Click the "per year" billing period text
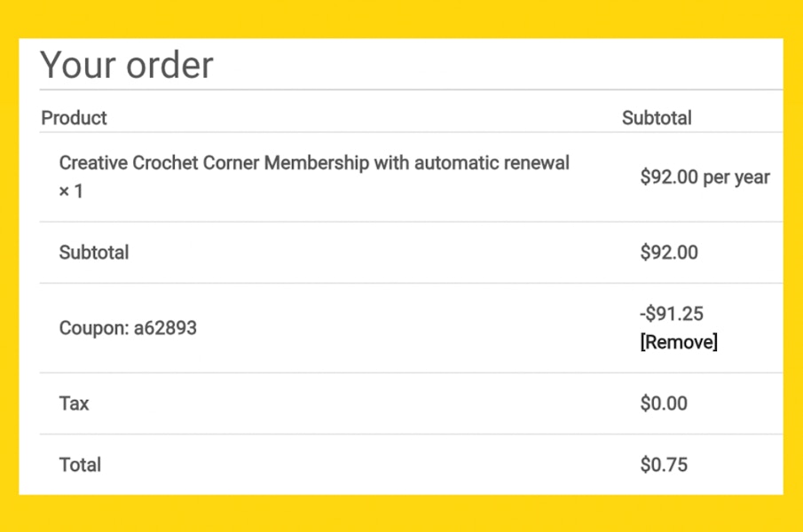The width and height of the screenshot is (803, 532). 736,178
